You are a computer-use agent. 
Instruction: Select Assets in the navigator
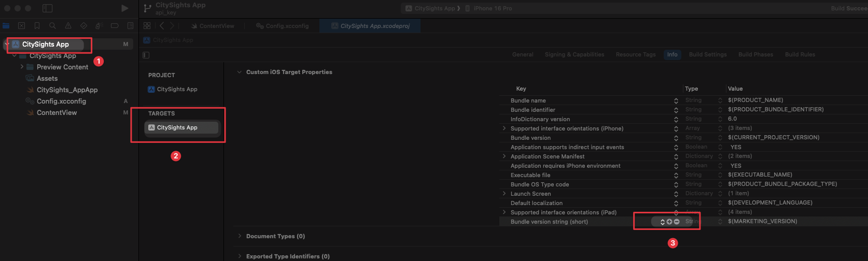point(47,78)
